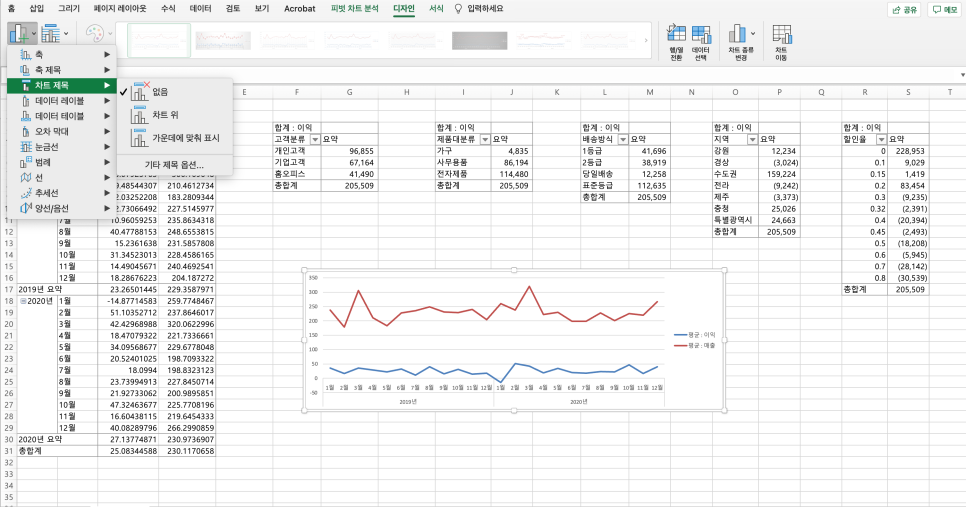
Task: Open the 선 submenu item
Action: point(62,177)
